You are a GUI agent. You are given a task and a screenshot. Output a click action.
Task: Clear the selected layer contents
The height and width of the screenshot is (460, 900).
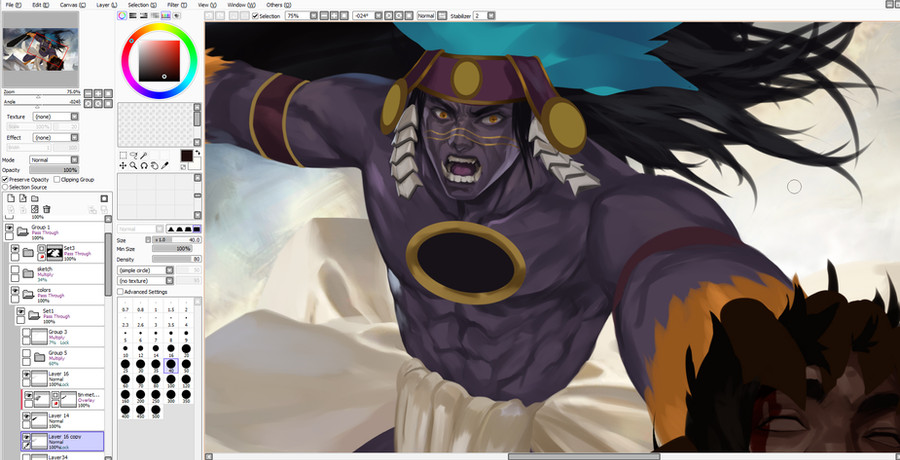[34, 209]
